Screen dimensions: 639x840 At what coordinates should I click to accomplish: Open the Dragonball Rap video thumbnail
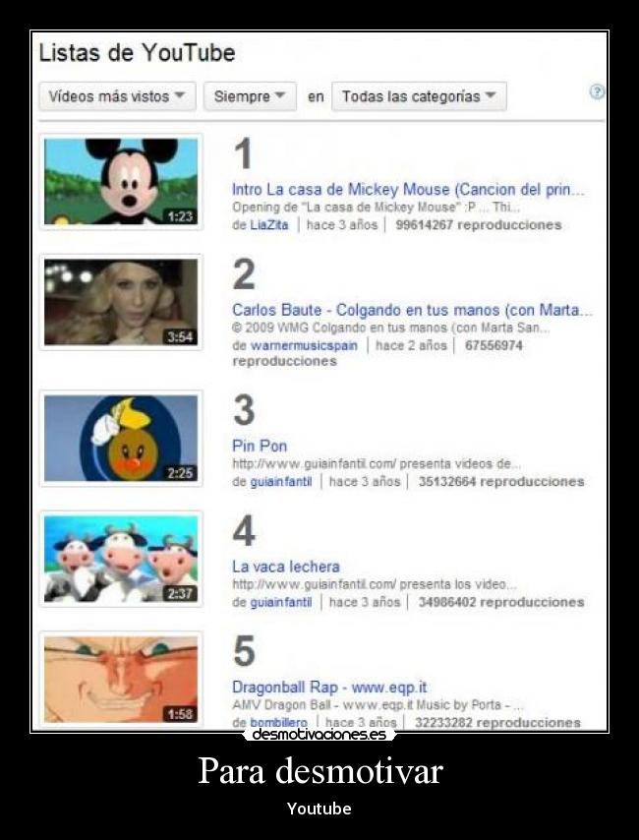point(121,680)
